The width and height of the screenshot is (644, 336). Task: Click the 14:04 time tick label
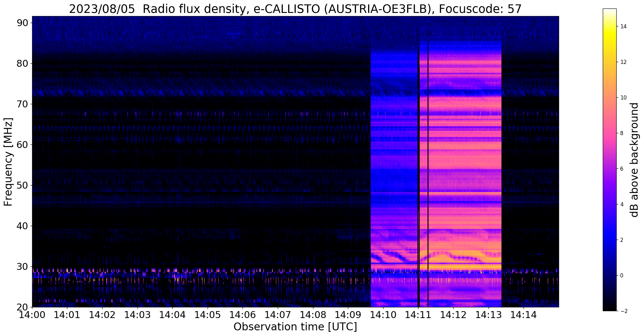pos(172,315)
